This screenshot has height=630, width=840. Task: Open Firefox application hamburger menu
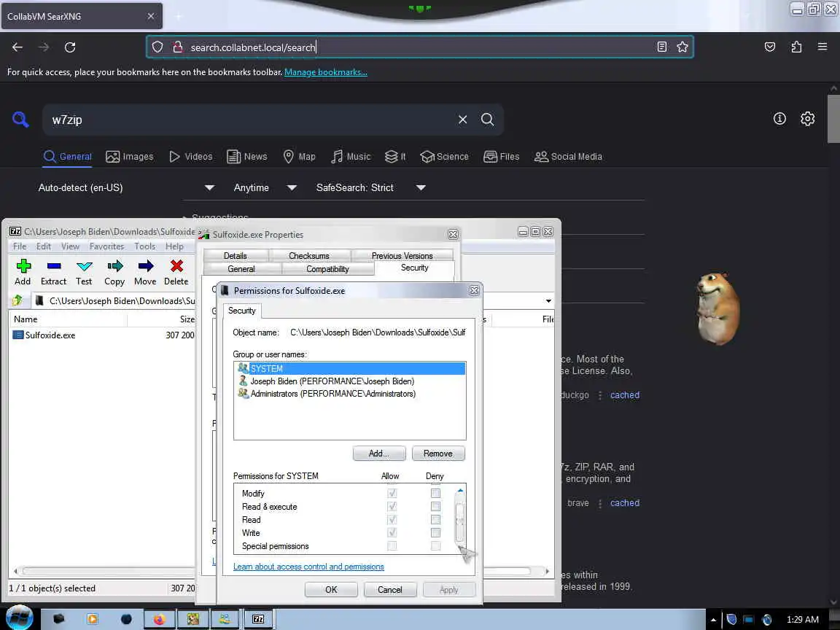(822, 47)
